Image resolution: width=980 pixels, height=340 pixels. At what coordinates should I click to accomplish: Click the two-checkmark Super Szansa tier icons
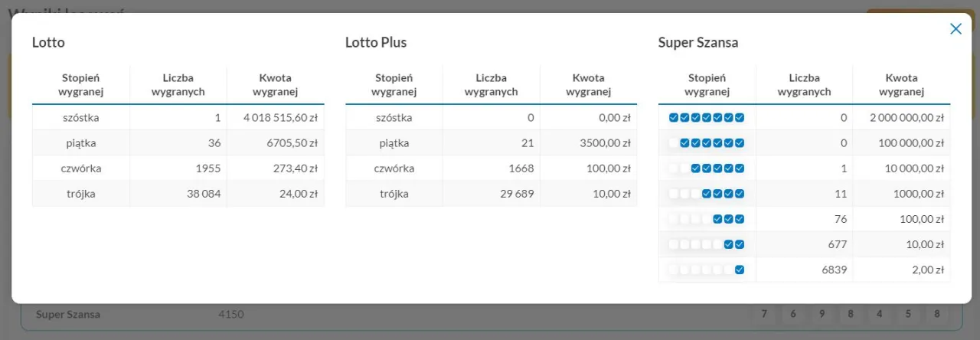[733, 244]
